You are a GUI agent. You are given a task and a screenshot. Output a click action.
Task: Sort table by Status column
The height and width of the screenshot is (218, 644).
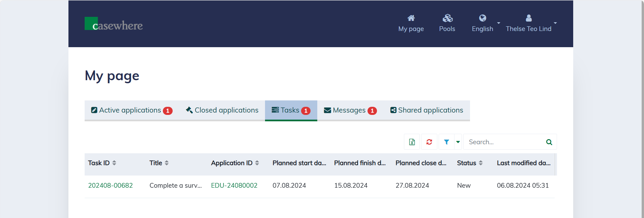(480, 163)
